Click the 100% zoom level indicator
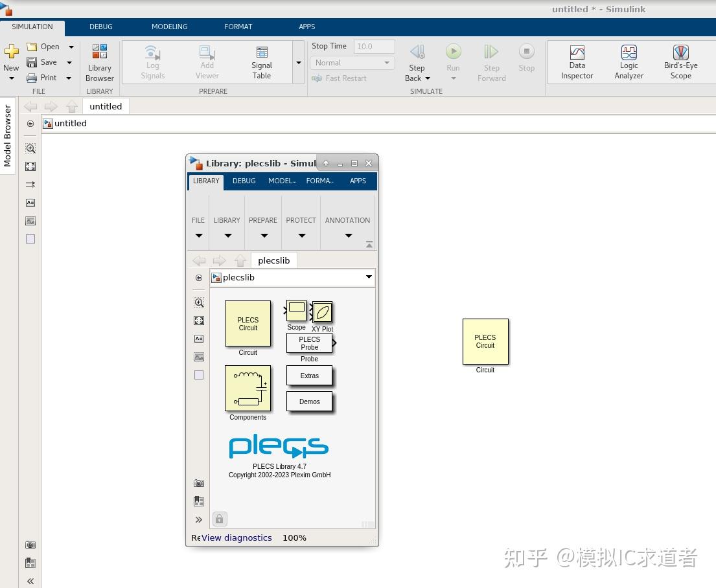This screenshot has height=588, width=716. 294,537
